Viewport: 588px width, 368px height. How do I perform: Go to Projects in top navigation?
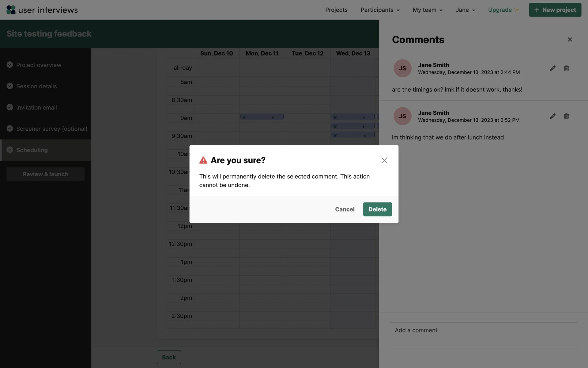click(x=336, y=10)
